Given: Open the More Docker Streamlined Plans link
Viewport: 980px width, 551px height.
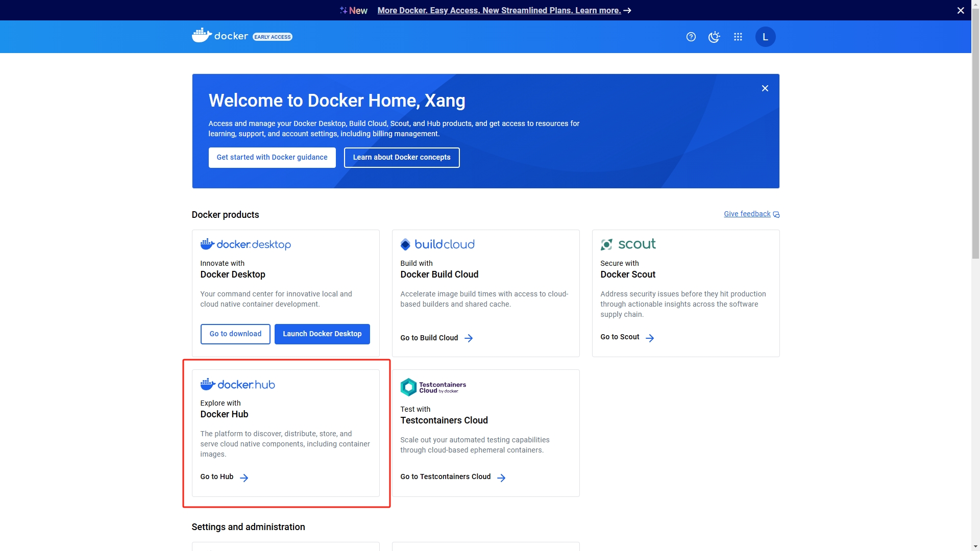Looking at the screenshot, I should (x=499, y=10).
